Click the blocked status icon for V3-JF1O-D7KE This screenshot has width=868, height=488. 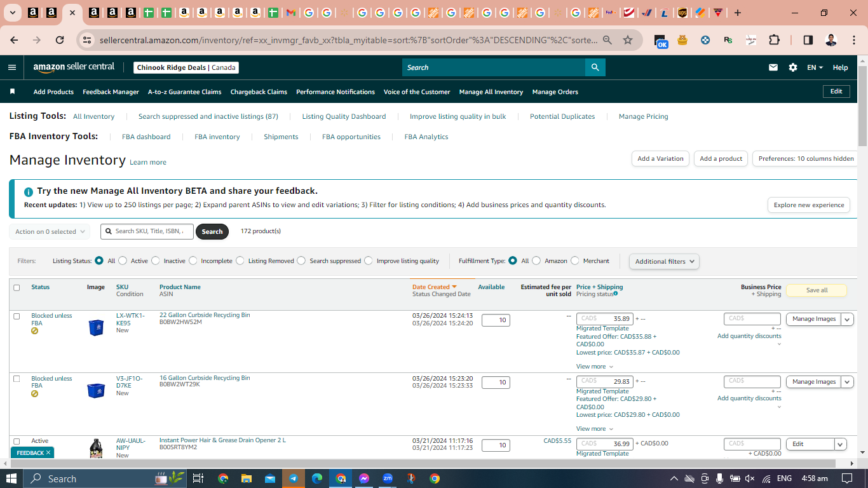35,394
